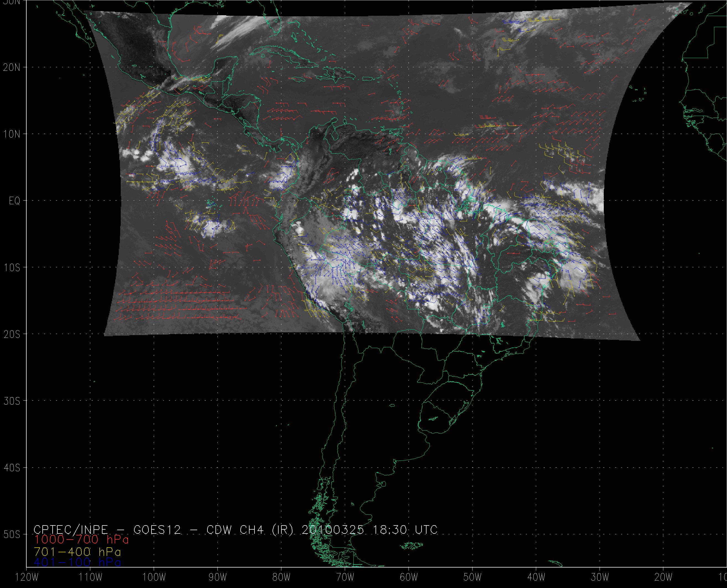Image resolution: width=727 pixels, height=588 pixels.
Task: Click the 80W longitude axis label
Action: pyautogui.click(x=282, y=577)
